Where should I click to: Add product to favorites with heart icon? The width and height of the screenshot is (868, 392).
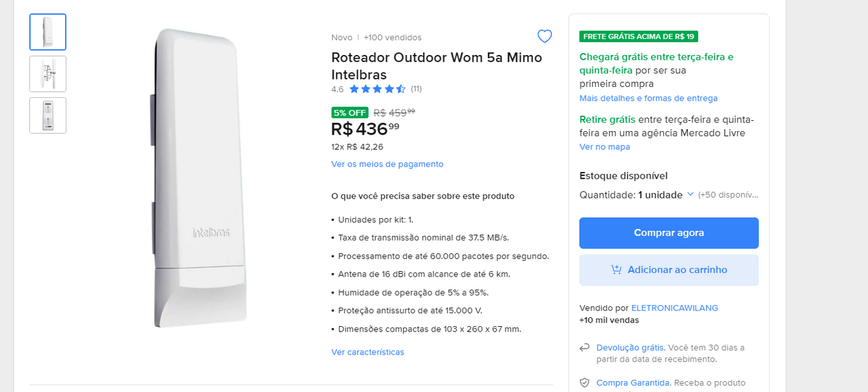coord(544,37)
